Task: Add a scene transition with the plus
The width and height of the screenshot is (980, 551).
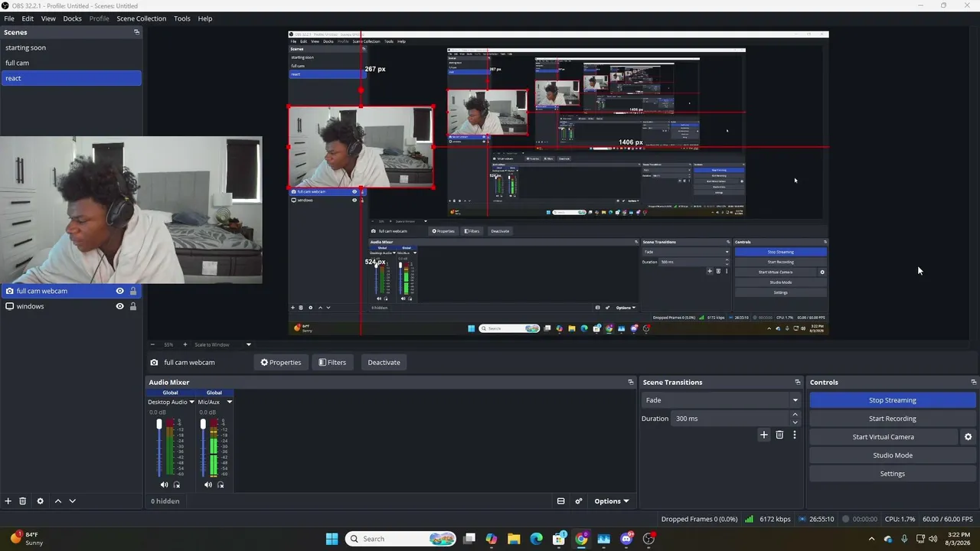Action: 763,435
